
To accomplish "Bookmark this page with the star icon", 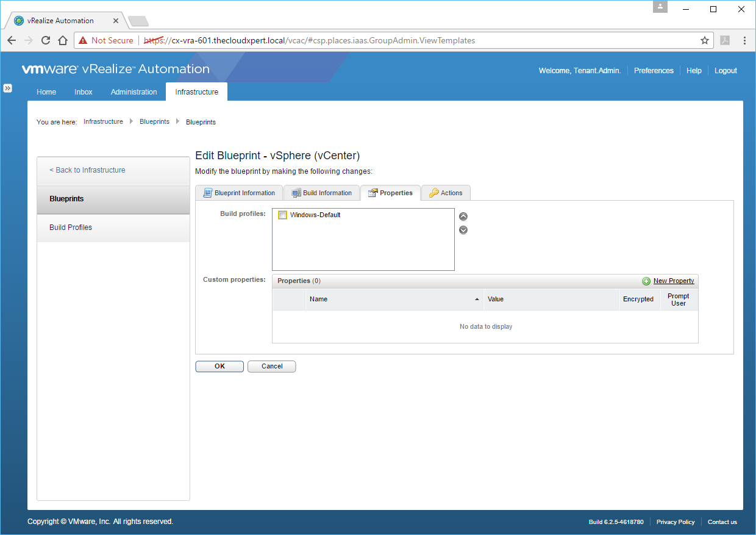I will click(x=704, y=40).
